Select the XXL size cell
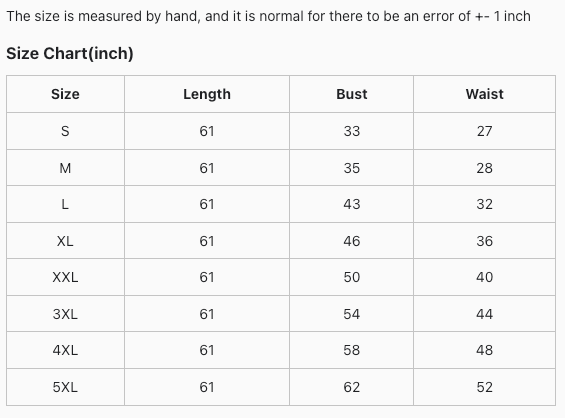Viewport: 565px width, 418px height. tap(65, 277)
